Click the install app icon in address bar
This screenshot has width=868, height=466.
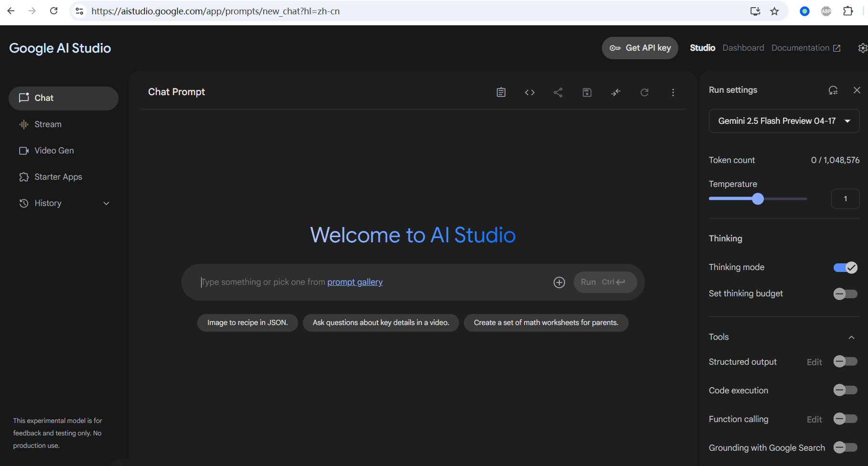[755, 11]
